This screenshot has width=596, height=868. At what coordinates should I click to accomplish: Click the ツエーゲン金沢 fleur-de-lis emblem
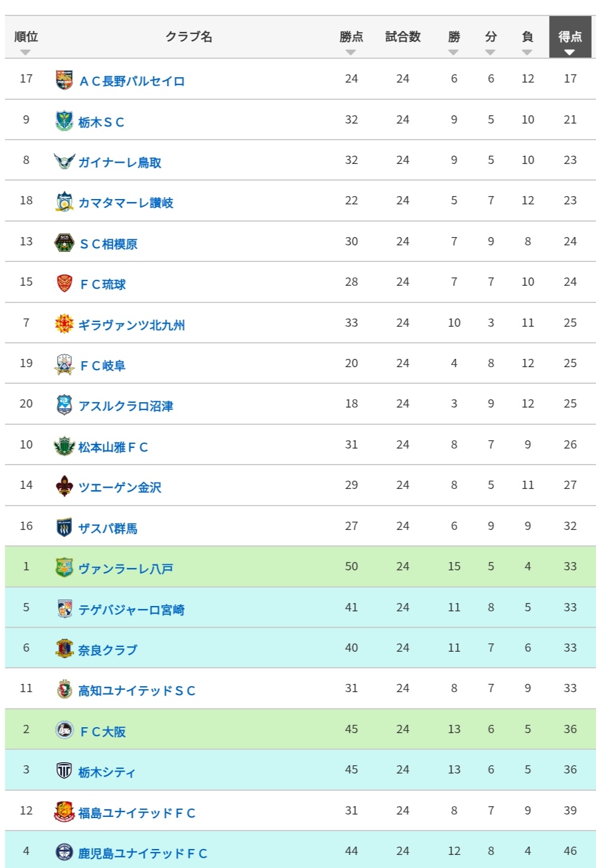coord(64,486)
